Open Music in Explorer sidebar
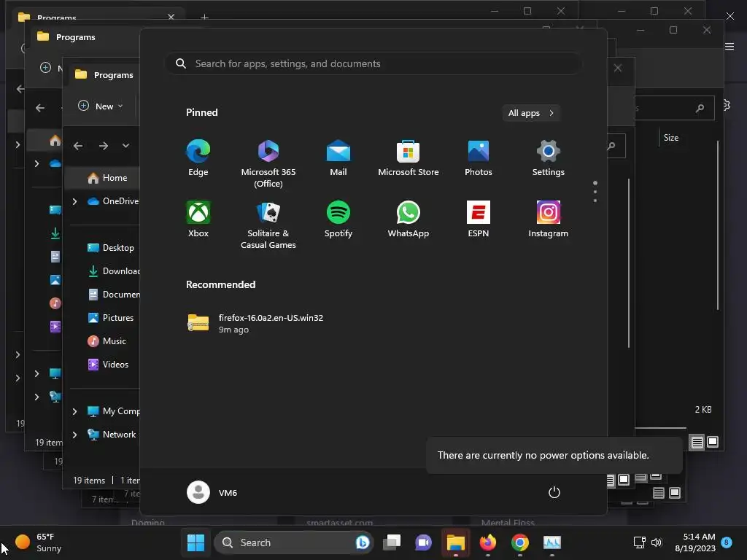Screen dimensions: 747x560 click(x=107, y=341)
